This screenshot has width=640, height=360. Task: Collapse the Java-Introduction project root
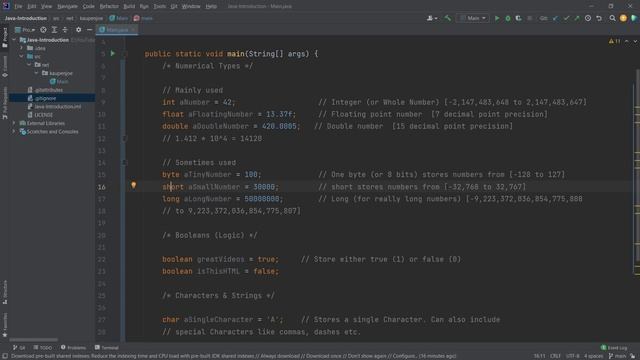point(14,40)
